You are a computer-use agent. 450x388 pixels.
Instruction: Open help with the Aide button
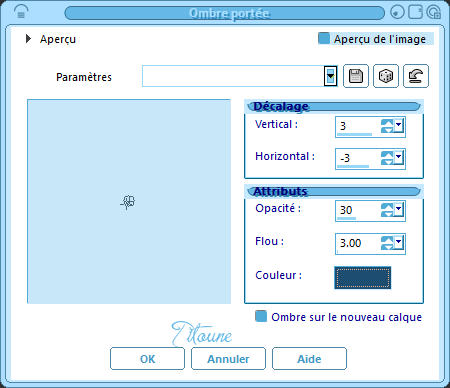click(309, 359)
